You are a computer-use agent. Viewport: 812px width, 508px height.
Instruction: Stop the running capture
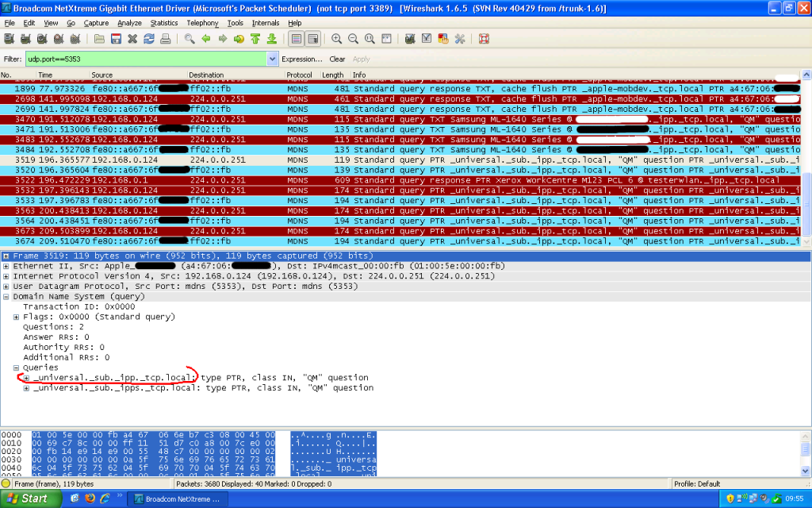[59, 39]
